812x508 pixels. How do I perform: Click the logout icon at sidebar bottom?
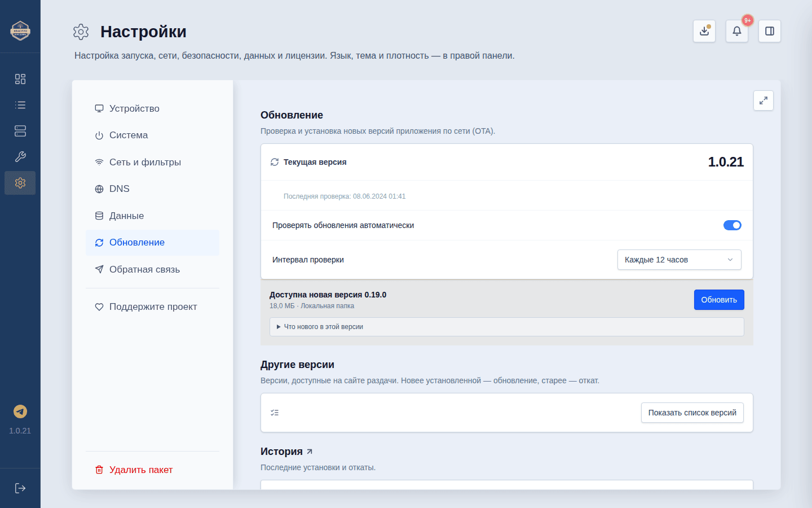pos(20,488)
